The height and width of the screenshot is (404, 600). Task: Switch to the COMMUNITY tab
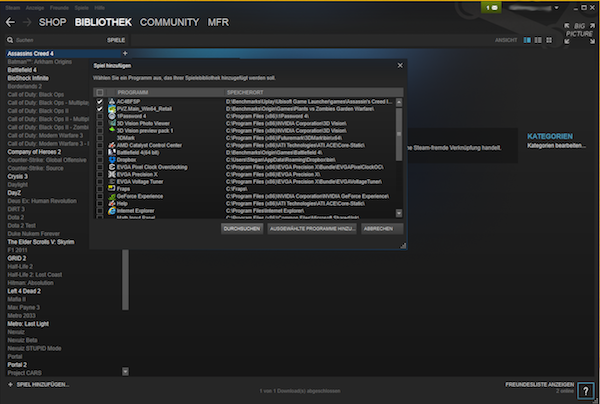tap(170, 22)
